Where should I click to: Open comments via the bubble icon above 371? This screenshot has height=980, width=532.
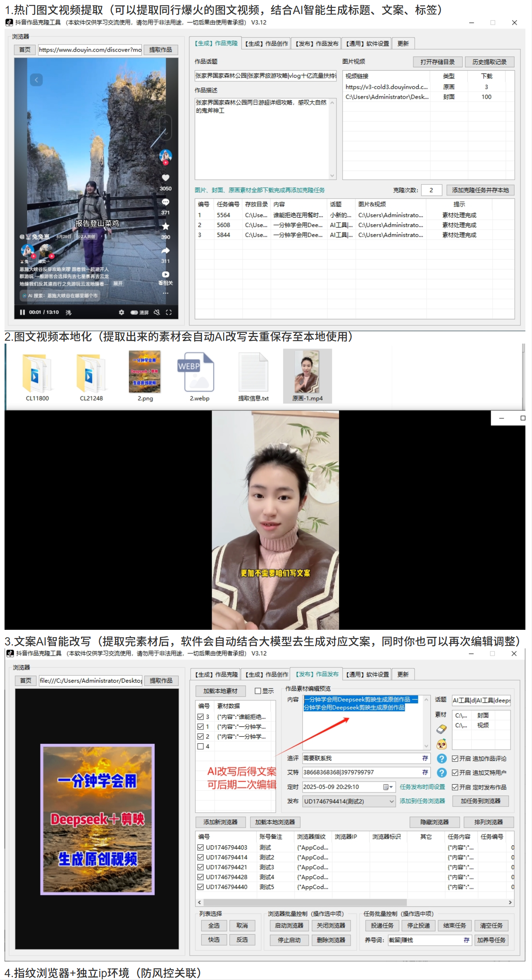click(165, 202)
